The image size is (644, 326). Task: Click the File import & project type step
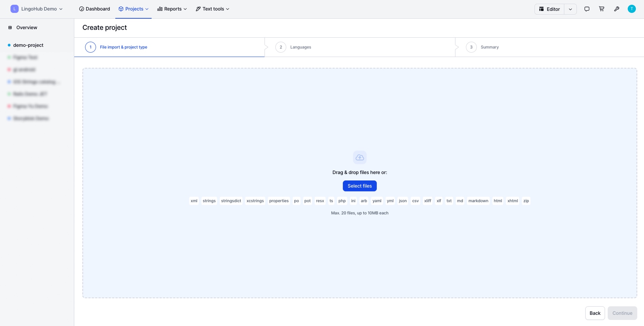click(123, 47)
